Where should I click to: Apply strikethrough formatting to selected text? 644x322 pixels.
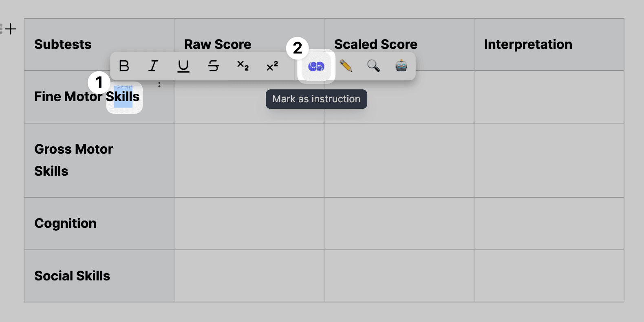(x=213, y=66)
